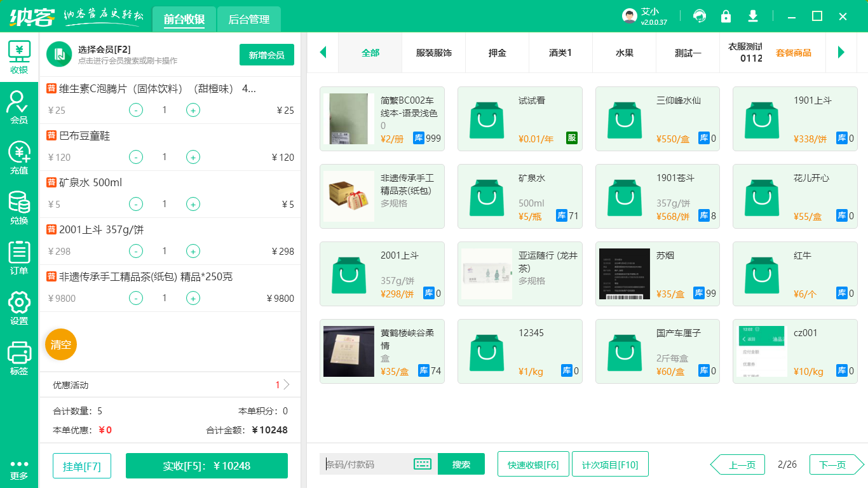Add the 亚运随行 (龙井茶) product card
This screenshot has width=868, height=488.
[520, 274]
